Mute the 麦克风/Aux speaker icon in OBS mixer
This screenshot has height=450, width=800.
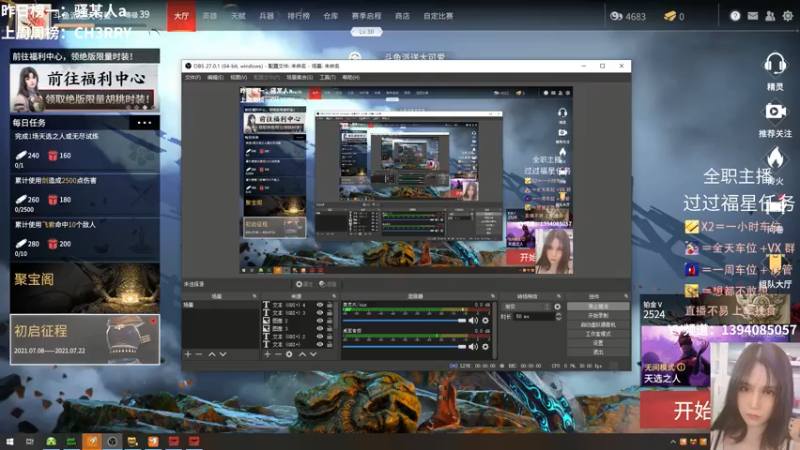(473, 320)
